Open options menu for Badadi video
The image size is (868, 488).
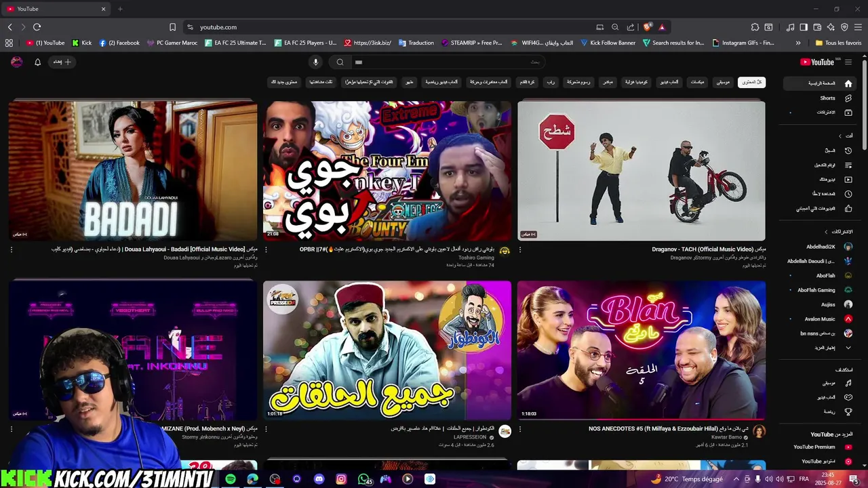(12, 250)
